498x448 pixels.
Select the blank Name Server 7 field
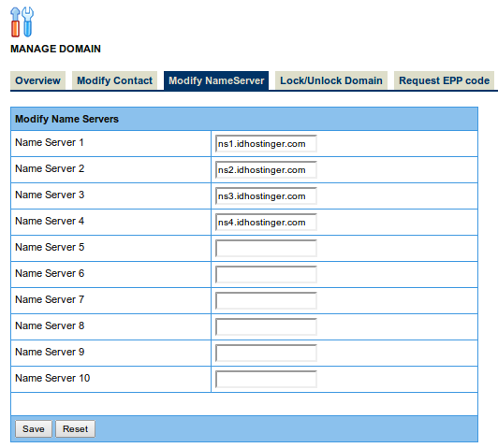tap(266, 301)
